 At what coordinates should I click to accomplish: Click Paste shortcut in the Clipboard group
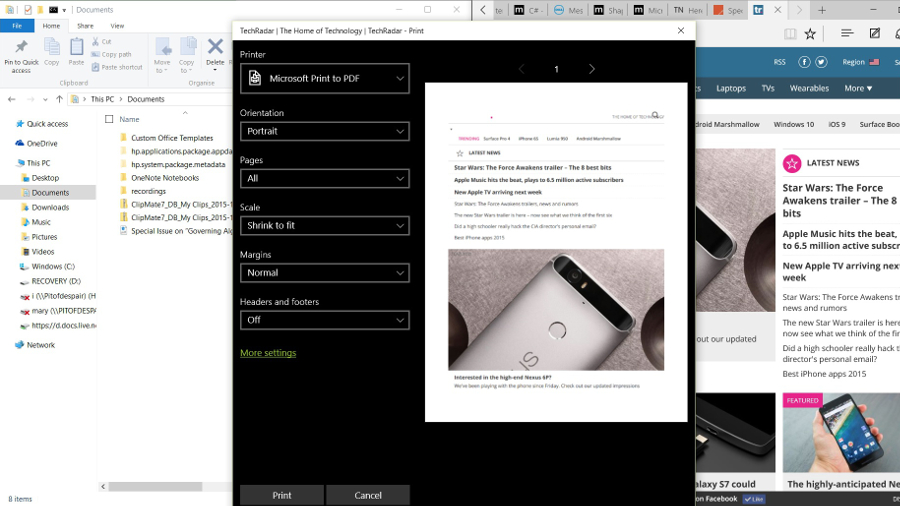[117, 67]
